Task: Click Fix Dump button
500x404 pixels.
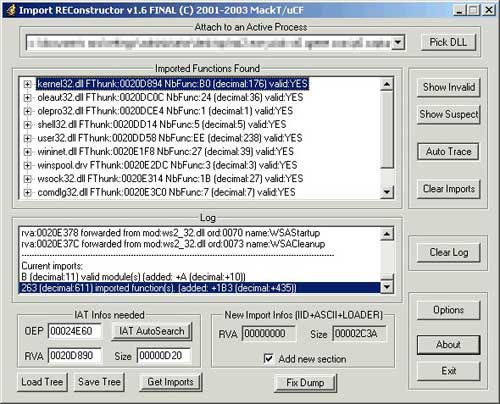Action: tap(305, 383)
